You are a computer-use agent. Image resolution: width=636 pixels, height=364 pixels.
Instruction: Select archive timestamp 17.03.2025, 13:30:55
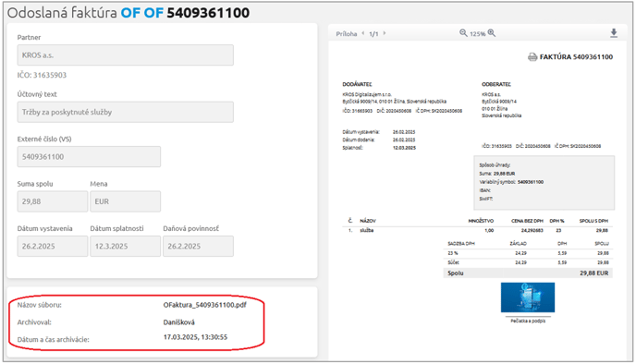(195, 337)
